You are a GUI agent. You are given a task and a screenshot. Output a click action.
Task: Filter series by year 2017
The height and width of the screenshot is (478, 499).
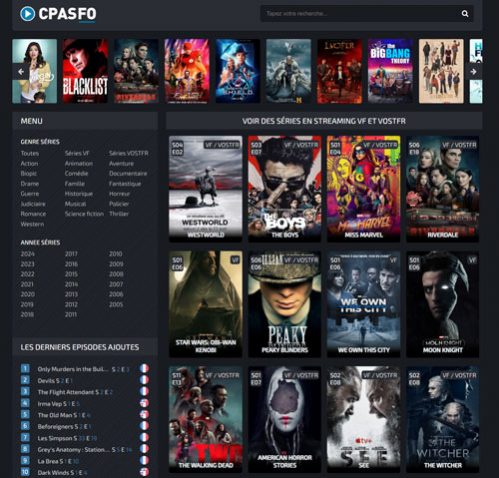coord(71,254)
